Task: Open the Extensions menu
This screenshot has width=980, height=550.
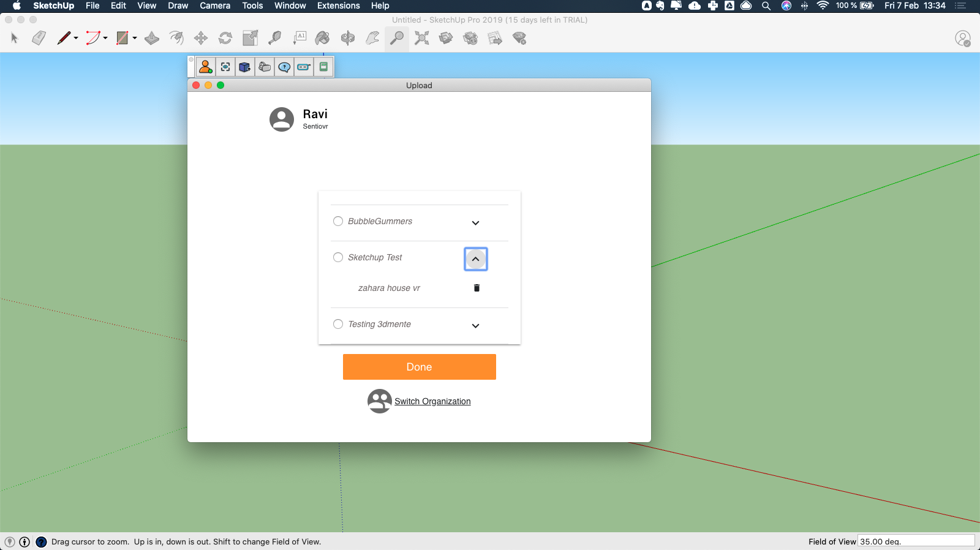Action: 339,6
